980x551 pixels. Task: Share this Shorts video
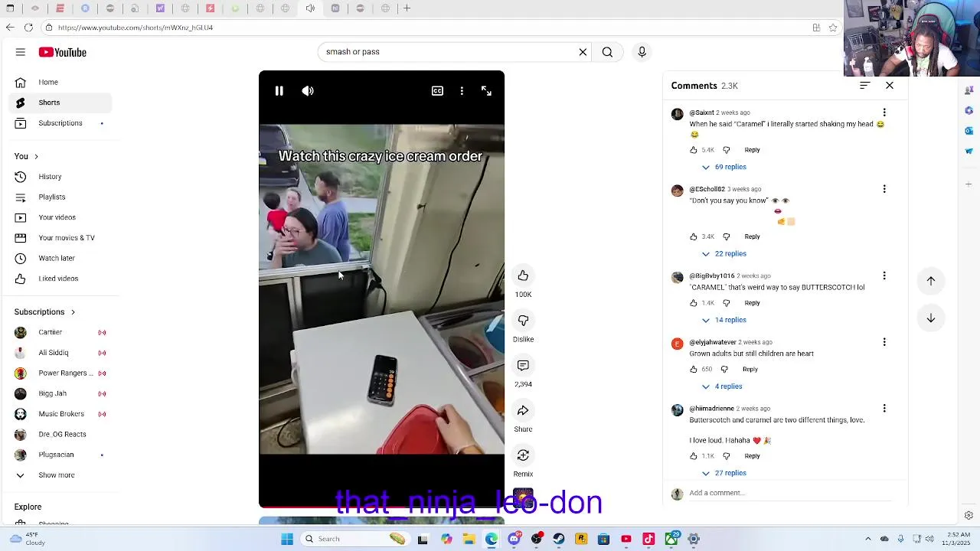pos(523,411)
